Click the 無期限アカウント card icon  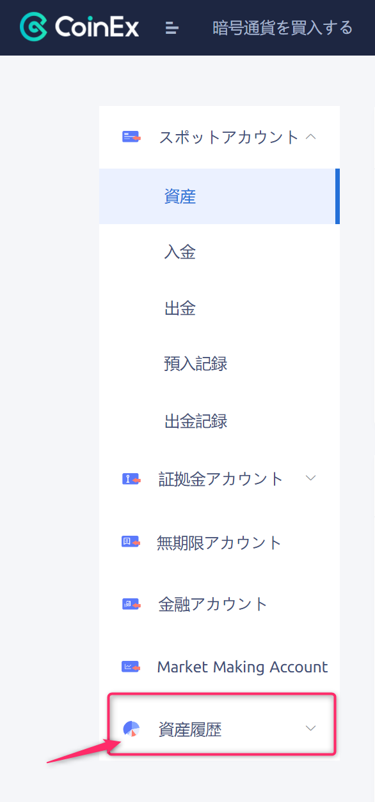pos(131,542)
